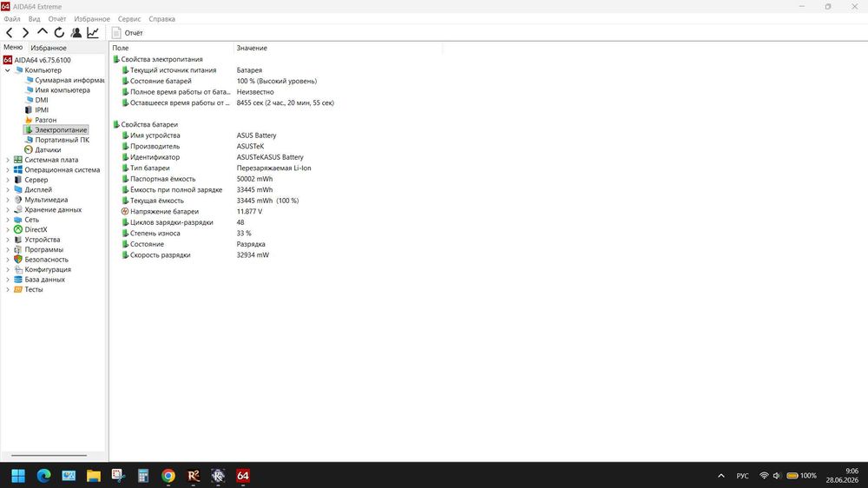Expand the Операционная система node

7,170
